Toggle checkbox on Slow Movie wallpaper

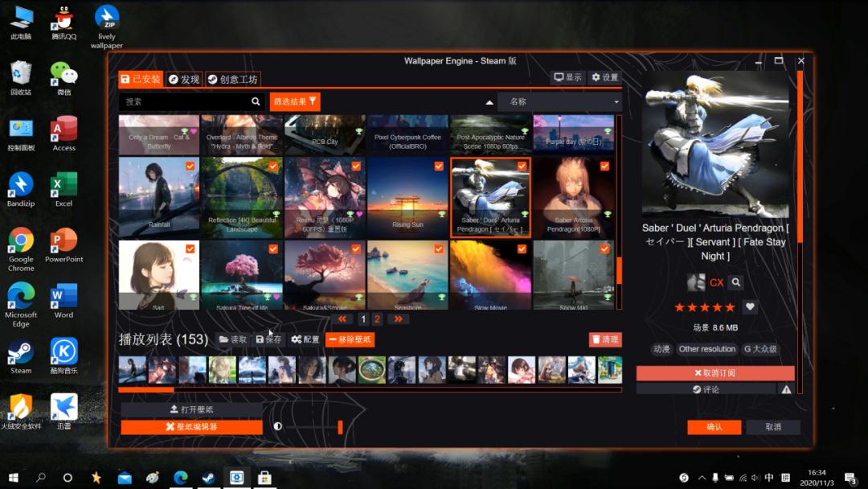coord(522,249)
